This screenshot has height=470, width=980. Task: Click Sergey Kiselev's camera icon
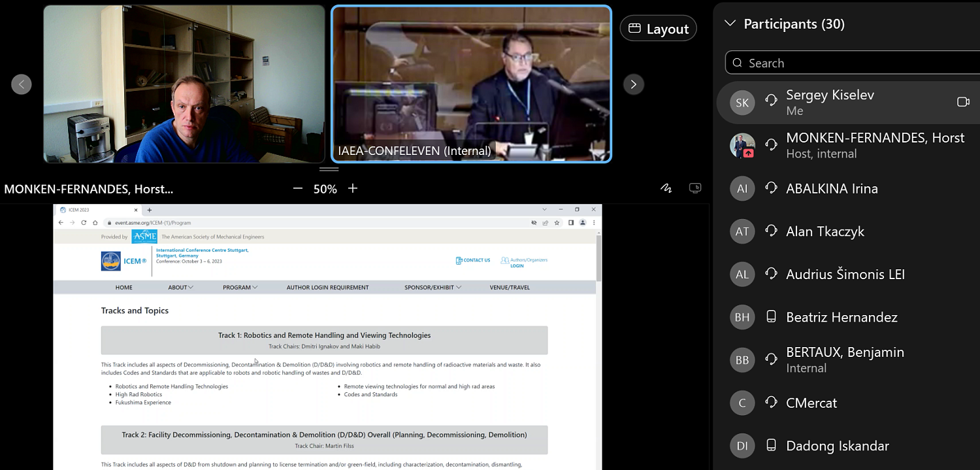click(x=963, y=102)
